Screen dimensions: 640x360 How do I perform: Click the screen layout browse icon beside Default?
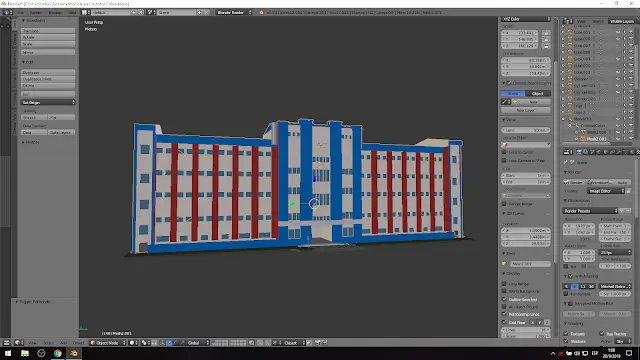pos(85,13)
